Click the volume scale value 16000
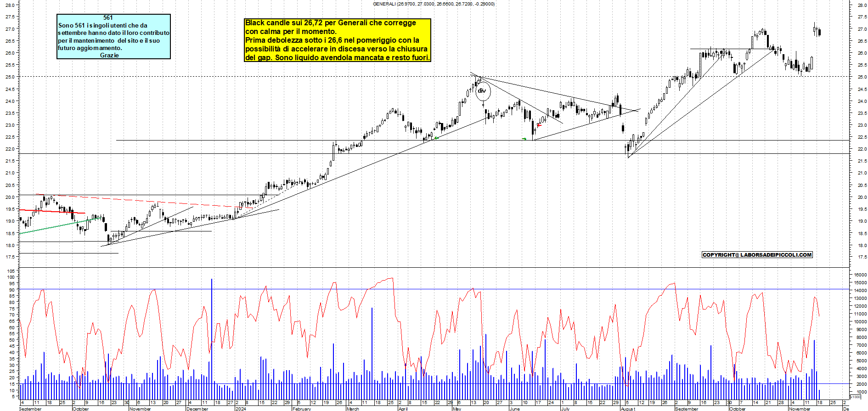Viewport: 868px width, 411px height. (x=860, y=275)
